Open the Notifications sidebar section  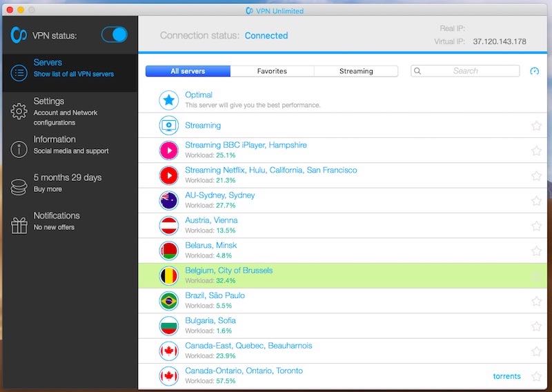(70, 226)
